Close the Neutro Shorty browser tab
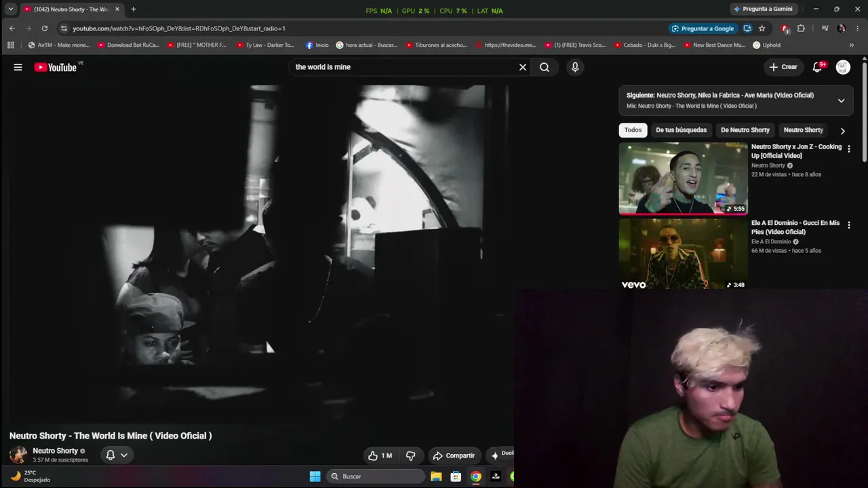Screen dimensions: 868x488 click(117, 9)
